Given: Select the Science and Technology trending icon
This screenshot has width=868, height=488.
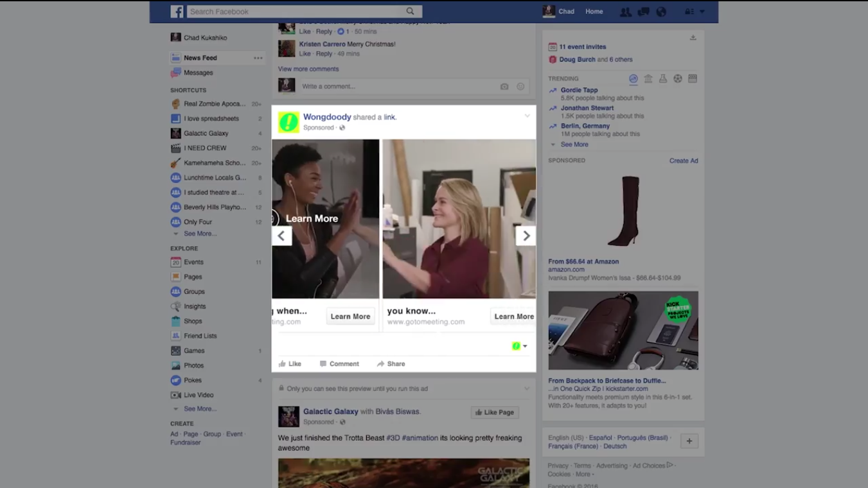Looking at the screenshot, I should point(663,79).
